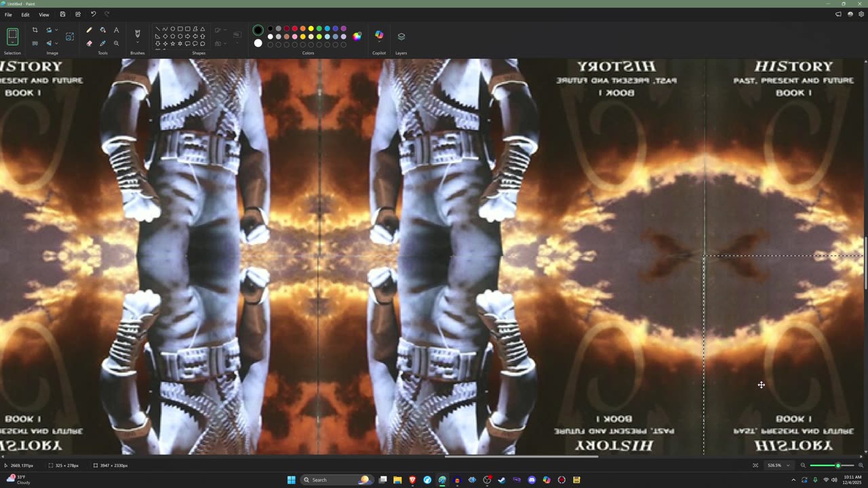Image resolution: width=868 pixels, height=488 pixels.
Task: Click the horizontal scrollbar thumb
Action: [521, 456]
